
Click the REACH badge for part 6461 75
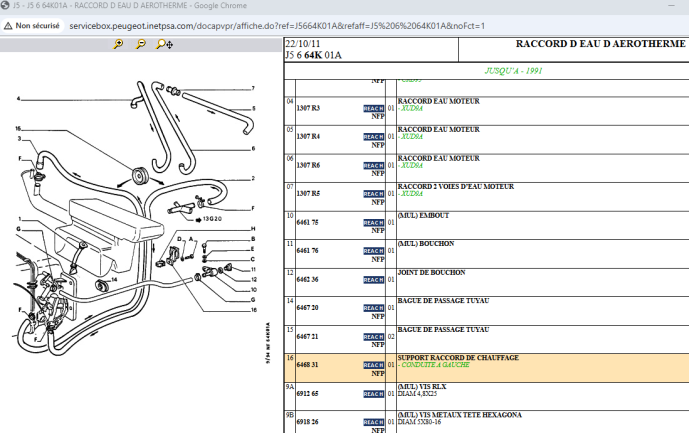(x=373, y=222)
